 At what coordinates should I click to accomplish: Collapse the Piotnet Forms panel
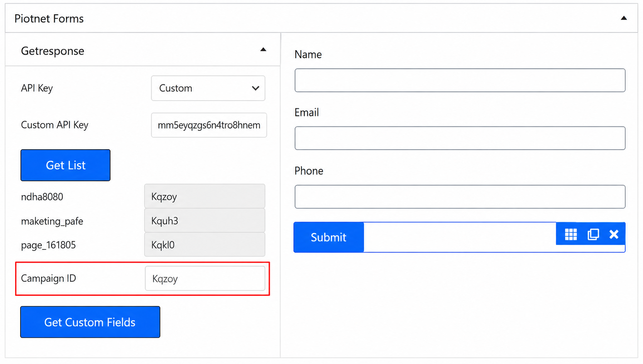coord(624,18)
